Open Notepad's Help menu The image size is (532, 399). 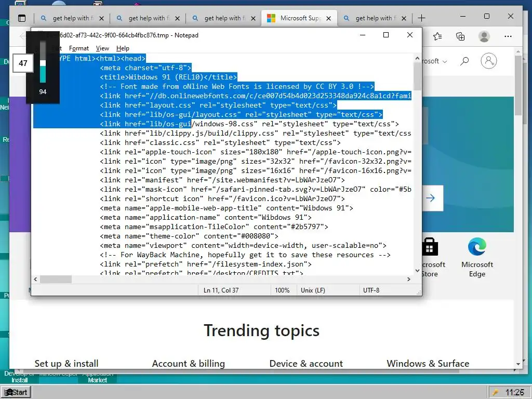pyautogui.click(x=123, y=48)
